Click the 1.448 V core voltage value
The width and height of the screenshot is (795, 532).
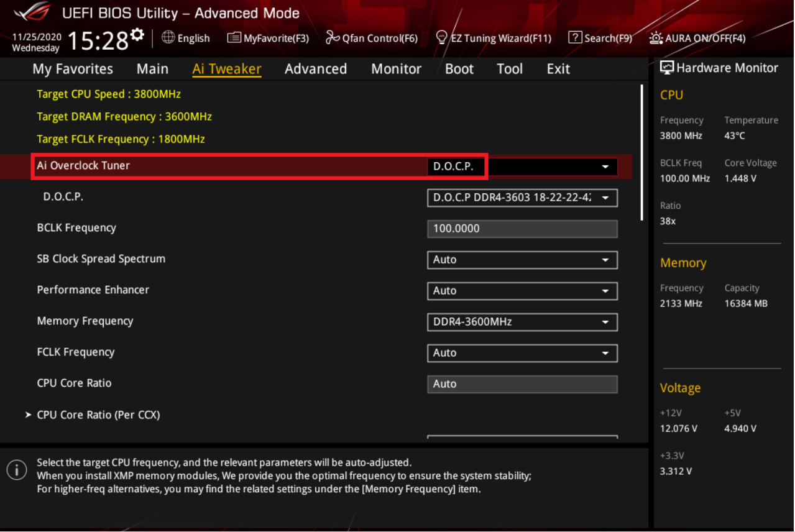point(740,178)
